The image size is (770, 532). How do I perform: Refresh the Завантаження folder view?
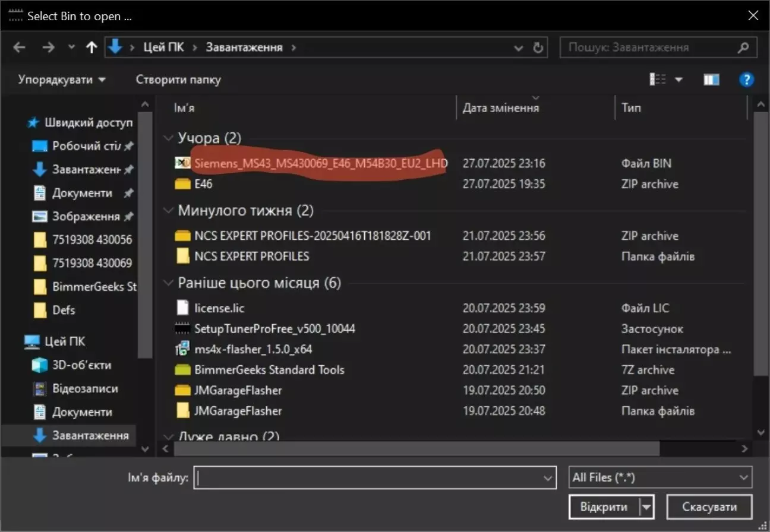pyautogui.click(x=538, y=47)
